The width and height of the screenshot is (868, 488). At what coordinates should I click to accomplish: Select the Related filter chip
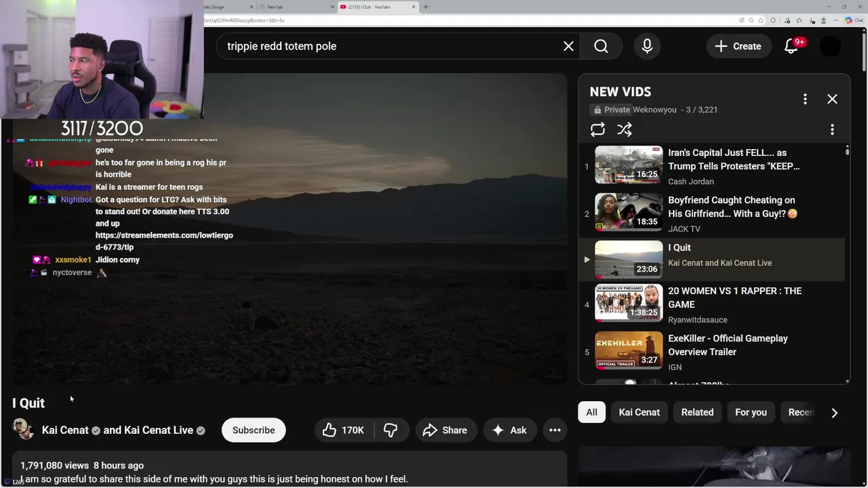(697, 412)
